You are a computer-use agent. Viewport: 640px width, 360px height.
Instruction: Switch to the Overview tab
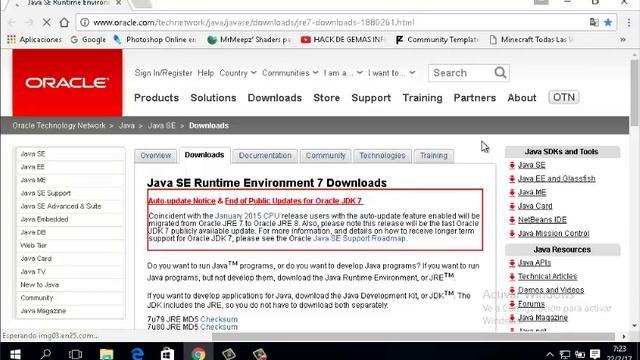pyautogui.click(x=156, y=156)
